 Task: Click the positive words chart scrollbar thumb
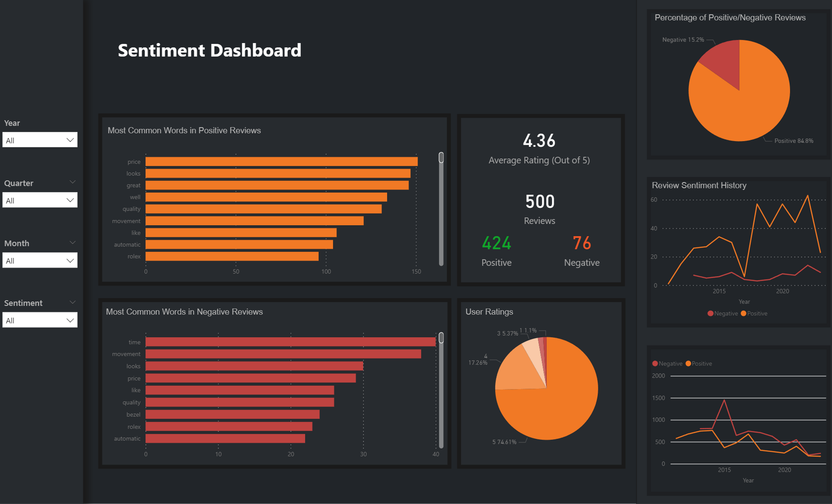(441, 158)
